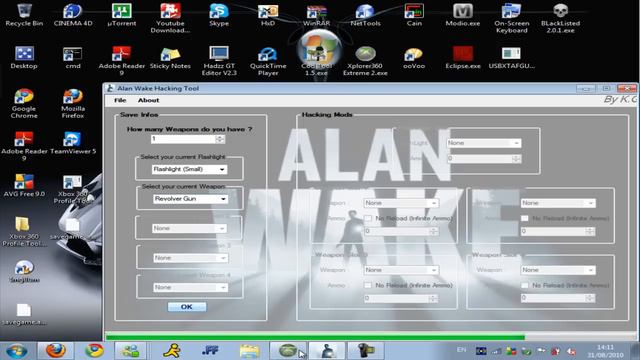Adjust the weapons count spinner arrows
This screenshot has height=360, width=640.
[220, 139]
